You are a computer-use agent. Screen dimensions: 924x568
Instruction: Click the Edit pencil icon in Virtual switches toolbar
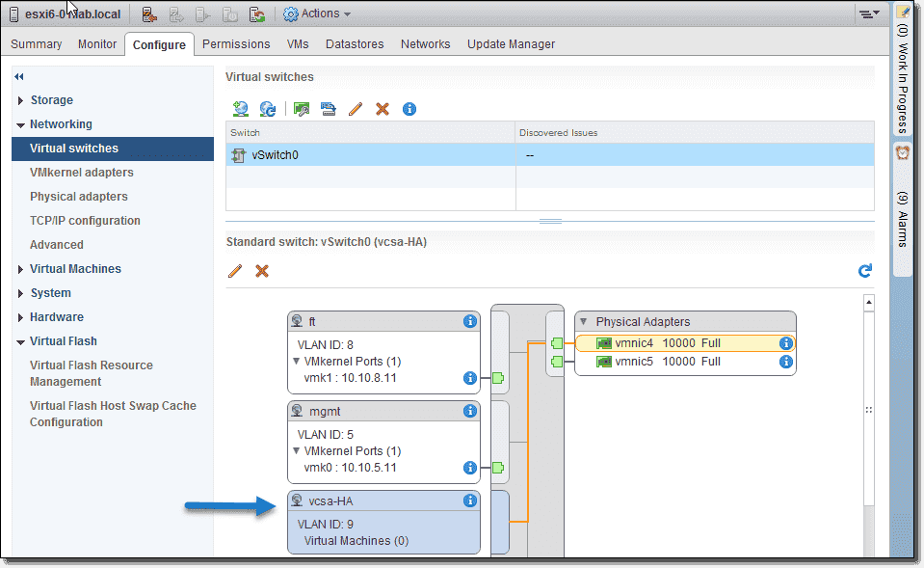coord(356,109)
